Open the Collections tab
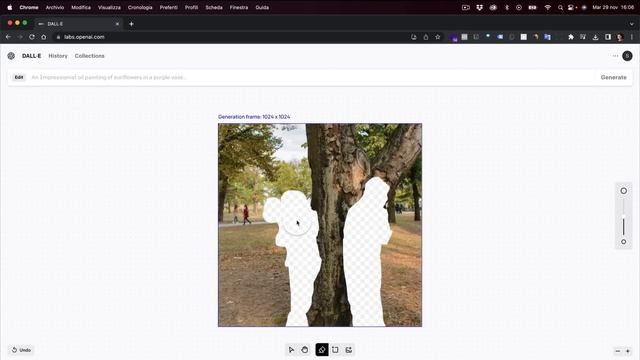This screenshot has height=360, width=640. click(89, 56)
